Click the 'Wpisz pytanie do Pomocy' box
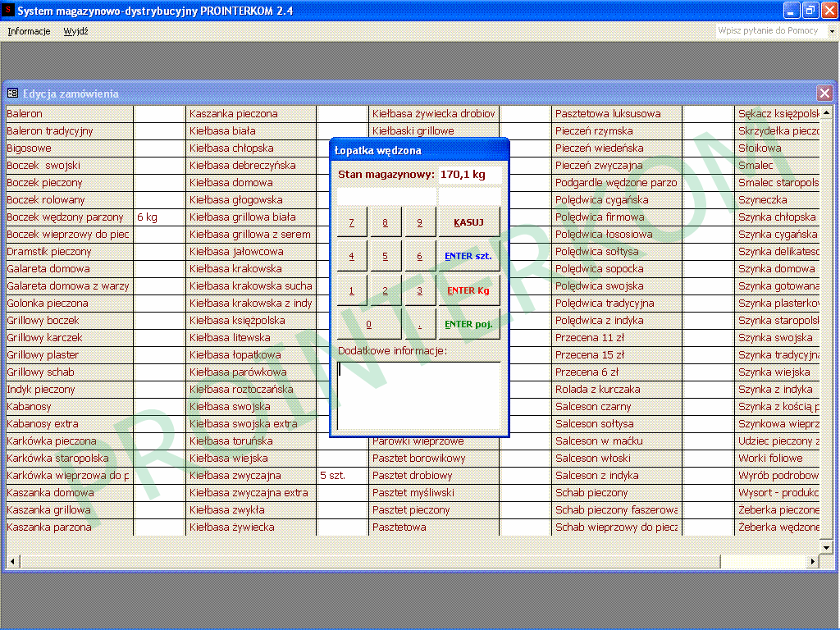 [x=769, y=31]
